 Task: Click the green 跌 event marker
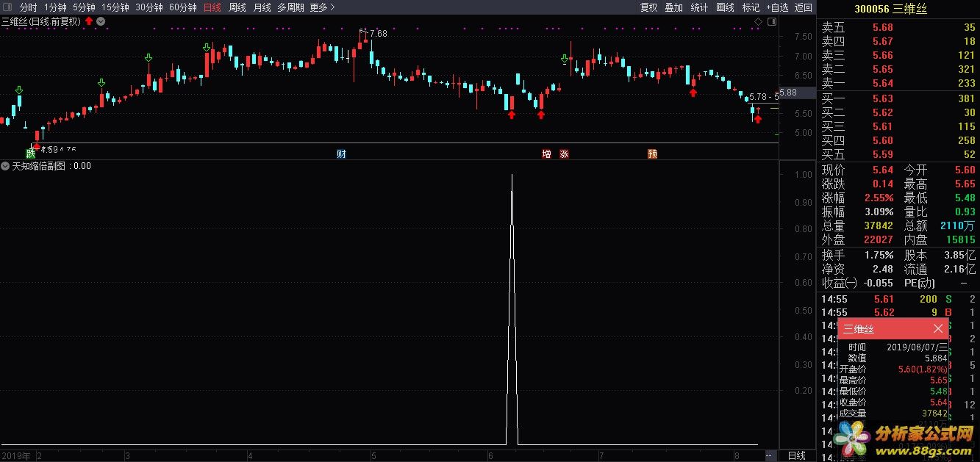[x=31, y=154]
